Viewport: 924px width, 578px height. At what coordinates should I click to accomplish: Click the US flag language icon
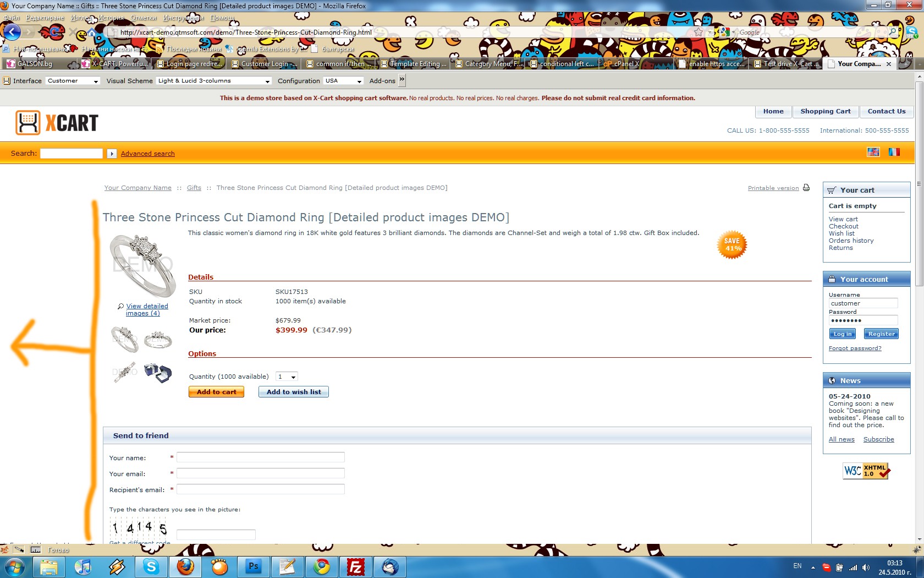pyautogui.click(x=873, y=152)
